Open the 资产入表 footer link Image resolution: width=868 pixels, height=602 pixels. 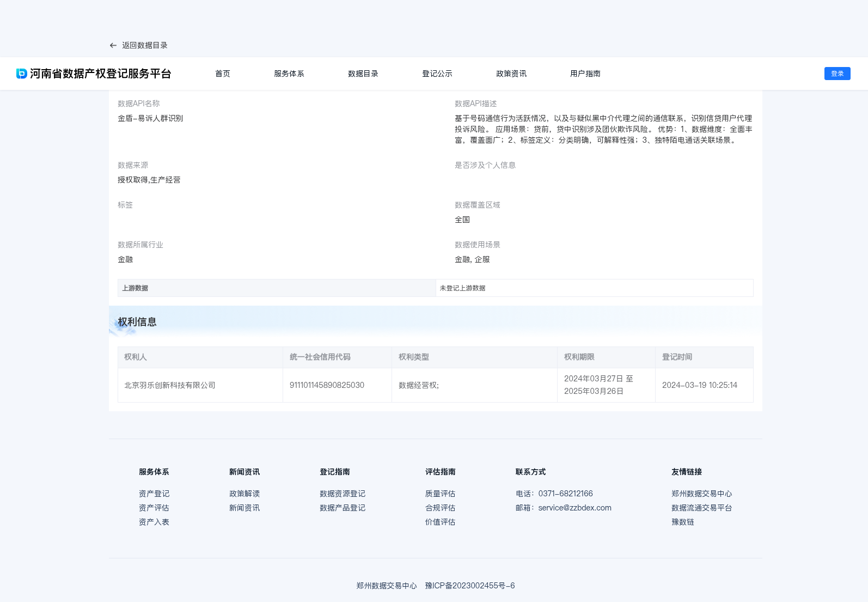(x=154, y=522)
